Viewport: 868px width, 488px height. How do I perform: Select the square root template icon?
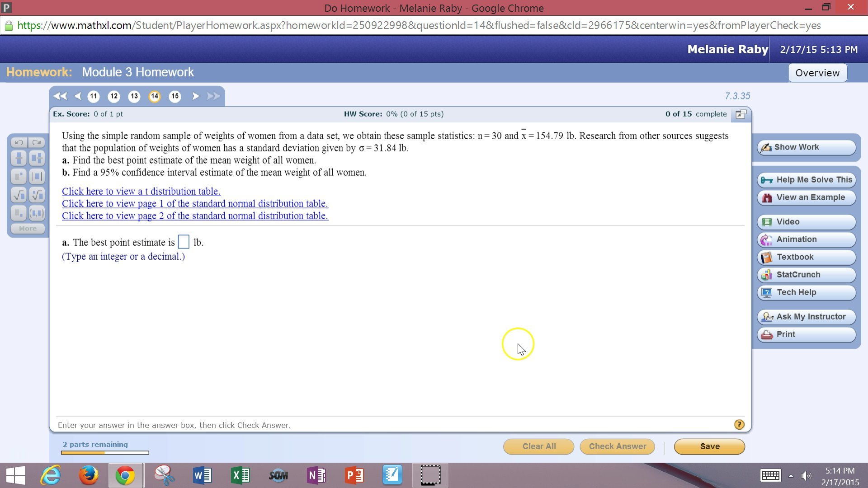(18, 195)
